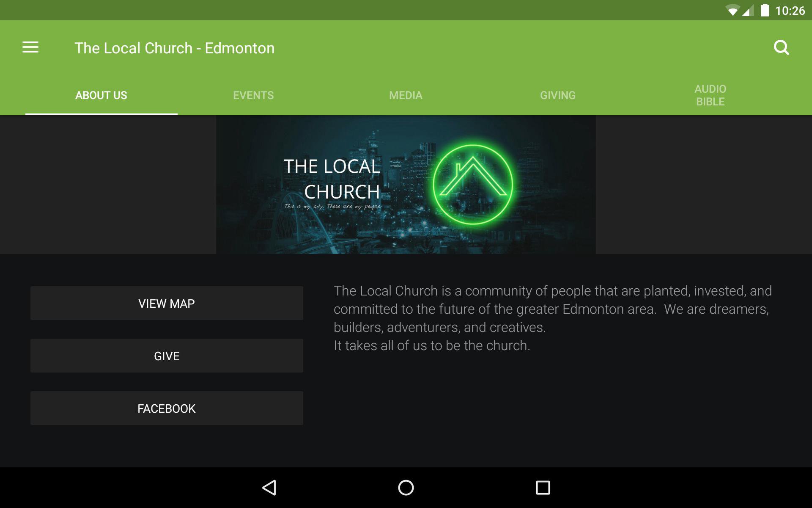Screen dimensions: 812x508
Task: Tap the Give button
Action: [x=167, y=356]
